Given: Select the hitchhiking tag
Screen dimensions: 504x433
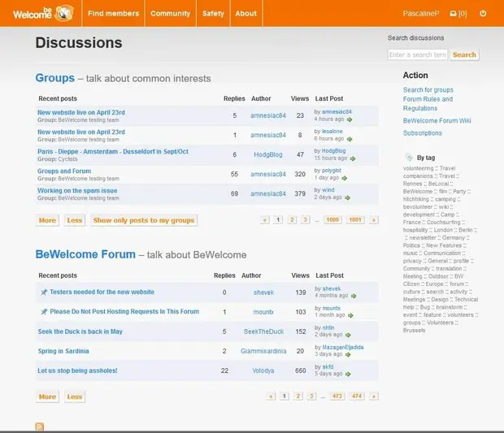Looking at the screenshot, I should click(x=416, y=199).
